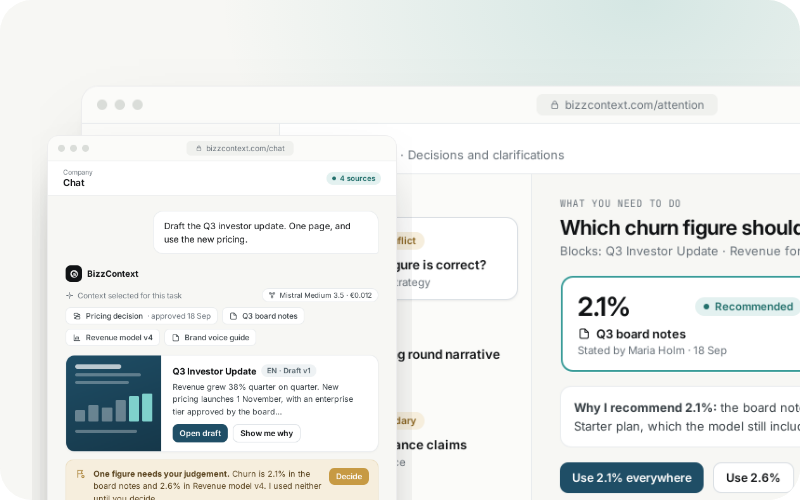The height and width of the screenshot is (500, 800).
Task: Click the Decide button in the churn notice
Action: [349, 476]
